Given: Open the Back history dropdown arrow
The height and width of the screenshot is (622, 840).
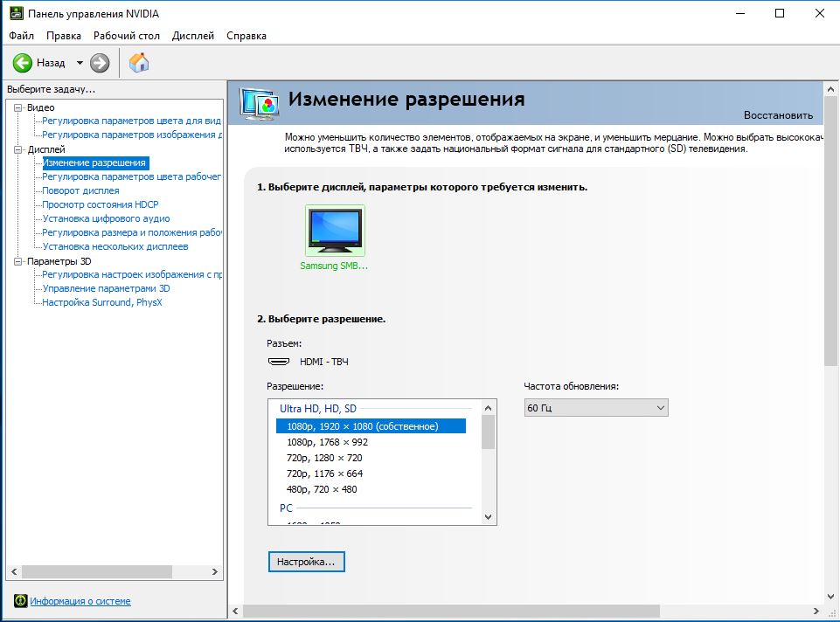Looking at the screenshot, I should pos(80,63).
